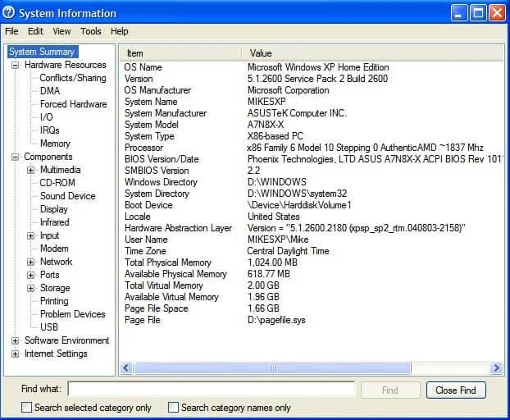This screenshot has height=420, width=510.
Task: Expand the Ports node
Action: (30, 276)
